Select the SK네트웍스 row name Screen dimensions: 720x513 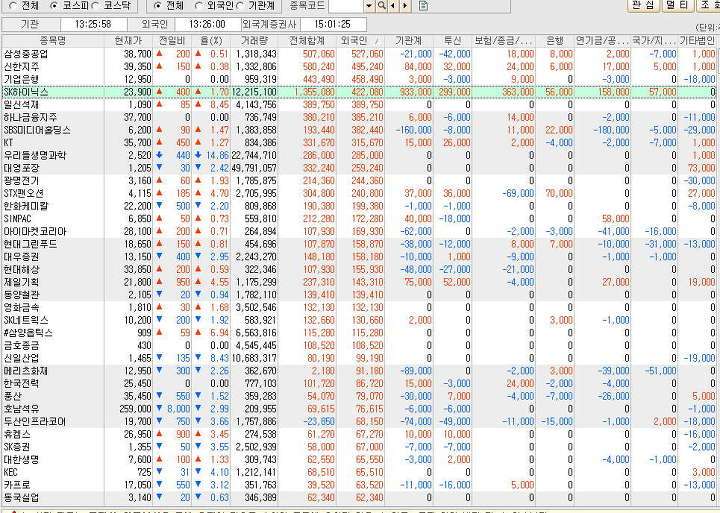(26, 320)
